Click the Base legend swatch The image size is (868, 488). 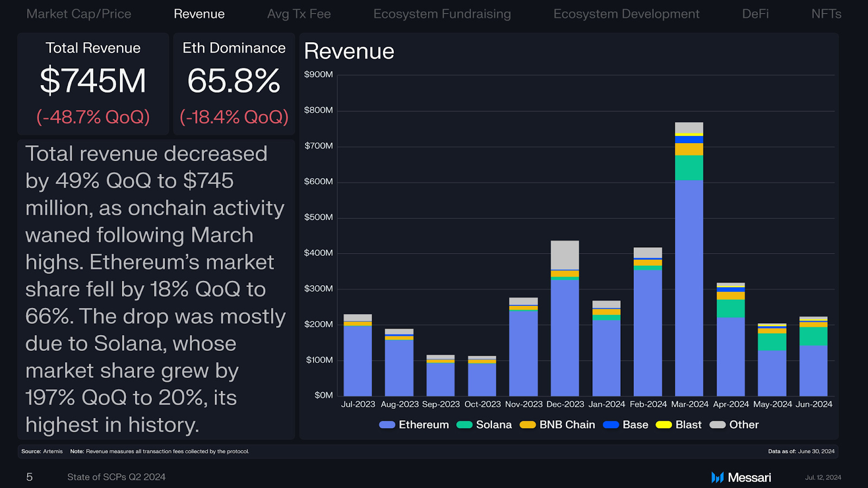[611, 425]
